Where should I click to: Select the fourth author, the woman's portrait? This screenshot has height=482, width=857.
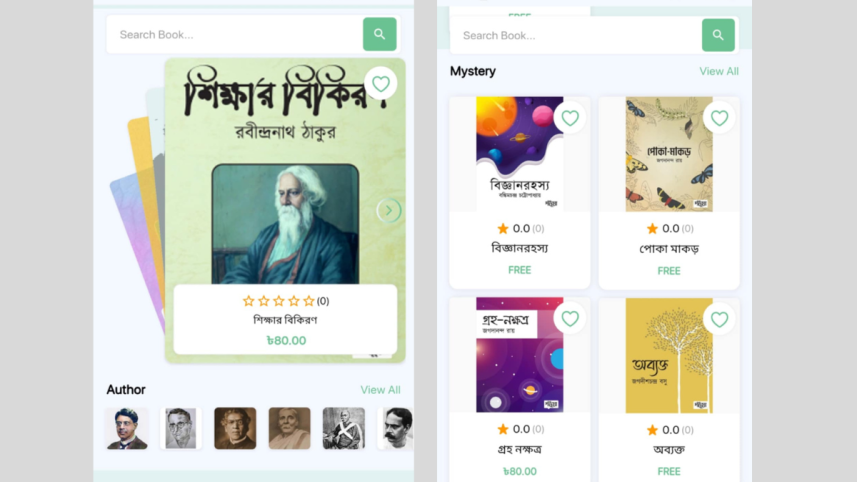tap(290, 428)
